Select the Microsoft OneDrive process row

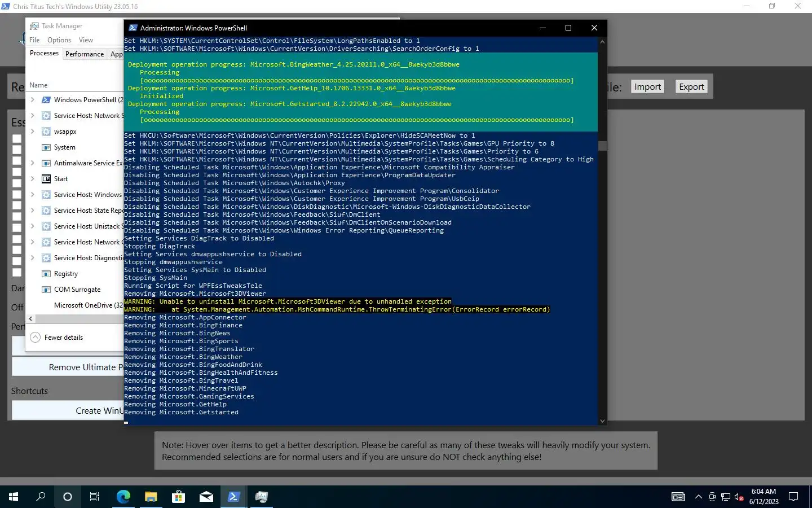click(76, 305)
